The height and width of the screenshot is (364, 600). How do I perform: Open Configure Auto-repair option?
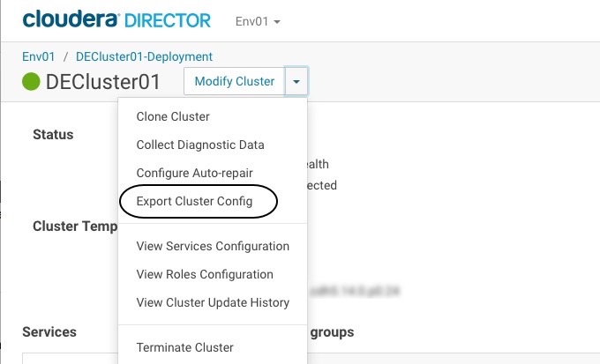pyautogui.click(x=194, y=173)
